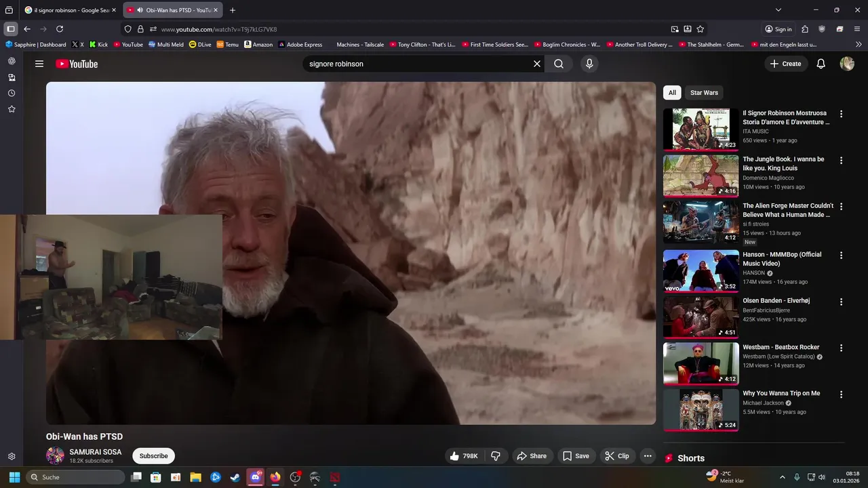Open sidebar bookmarks star icon
This screenshot has width=868, height=488.
point(12,109)
